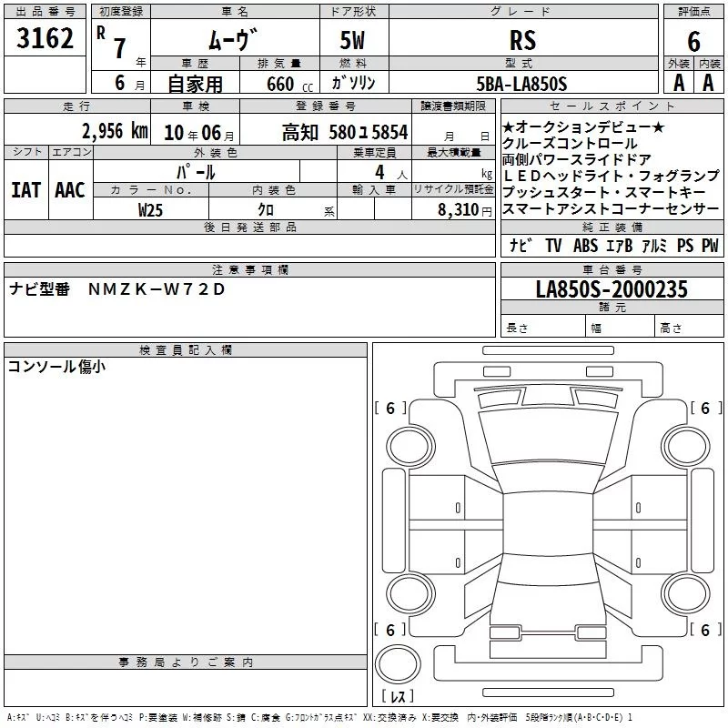The height and width of the screenshot is (728, 728).
Task: Select the ナビ equipment label
Action: (x=521, y=245)
